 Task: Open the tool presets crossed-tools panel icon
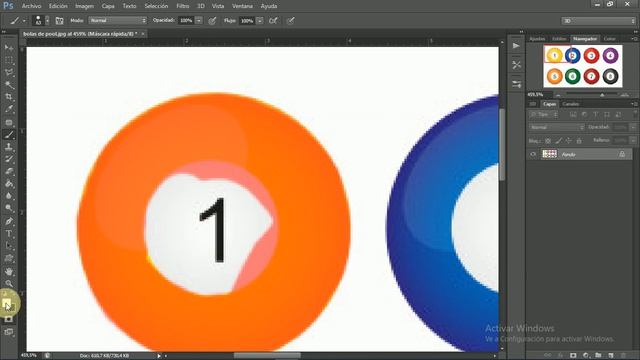516,64
